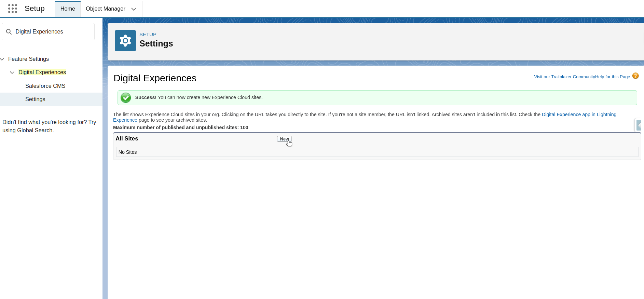Open the Object Manager dropdown arrow

tap(134, 9)
